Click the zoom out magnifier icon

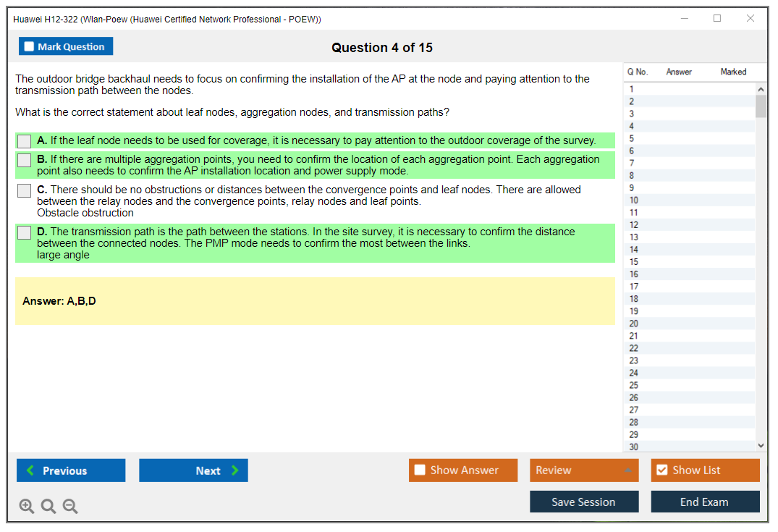click(x=70, y=507)
